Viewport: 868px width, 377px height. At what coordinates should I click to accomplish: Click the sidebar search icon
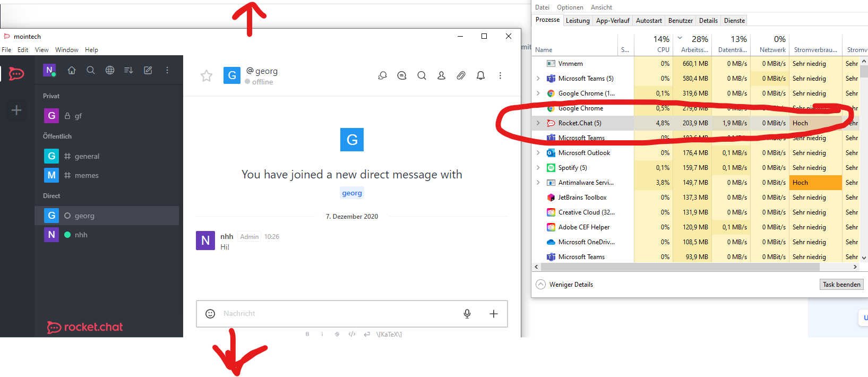point(91,70)
